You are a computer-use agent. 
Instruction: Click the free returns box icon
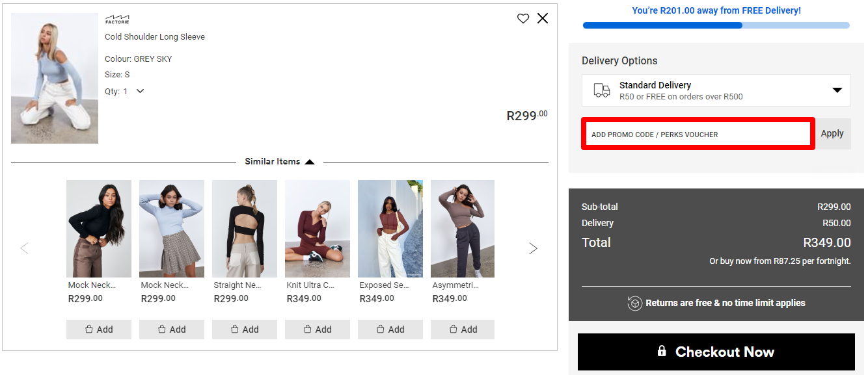pyautogui.click(x=635, y=304)
